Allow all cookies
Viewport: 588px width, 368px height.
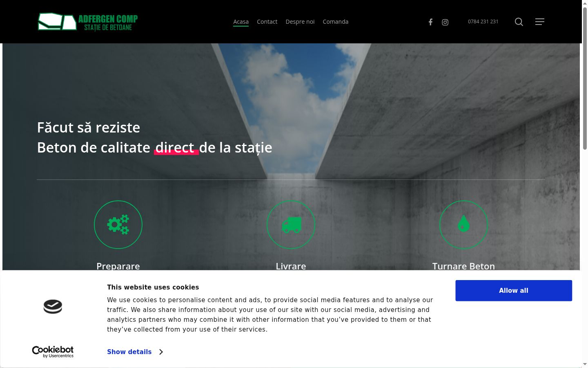click(514, 291)
